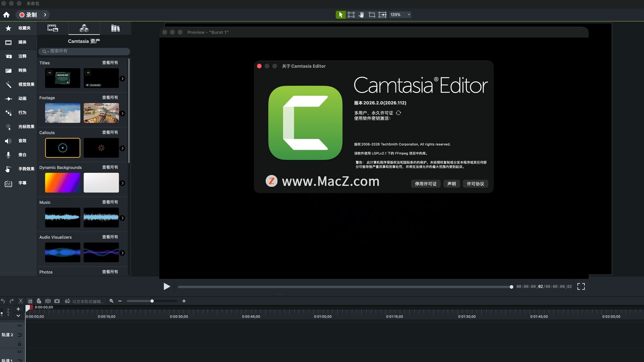
Task: Open the 媒体 media panel
Action: pos(18,42)
